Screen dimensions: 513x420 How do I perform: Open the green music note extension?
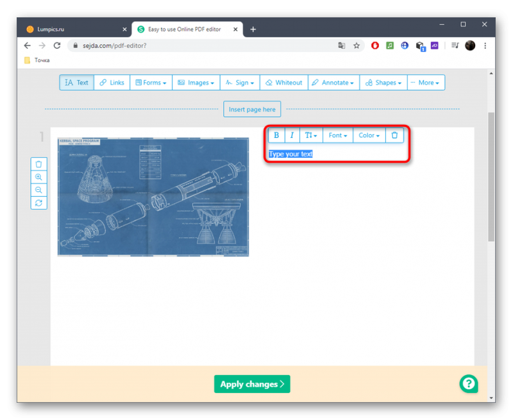tap(390, 46)
